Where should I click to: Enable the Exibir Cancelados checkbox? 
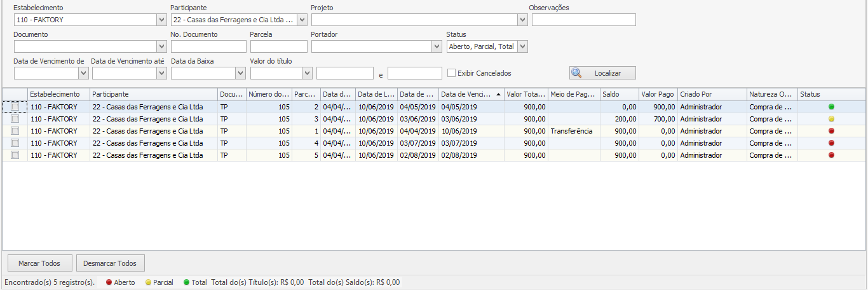click(x=452, y=73)
